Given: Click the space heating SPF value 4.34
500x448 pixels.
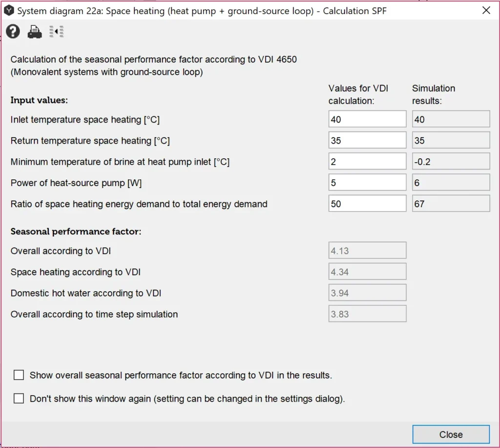Looking at the screenshot, I should tap(367, 272).
